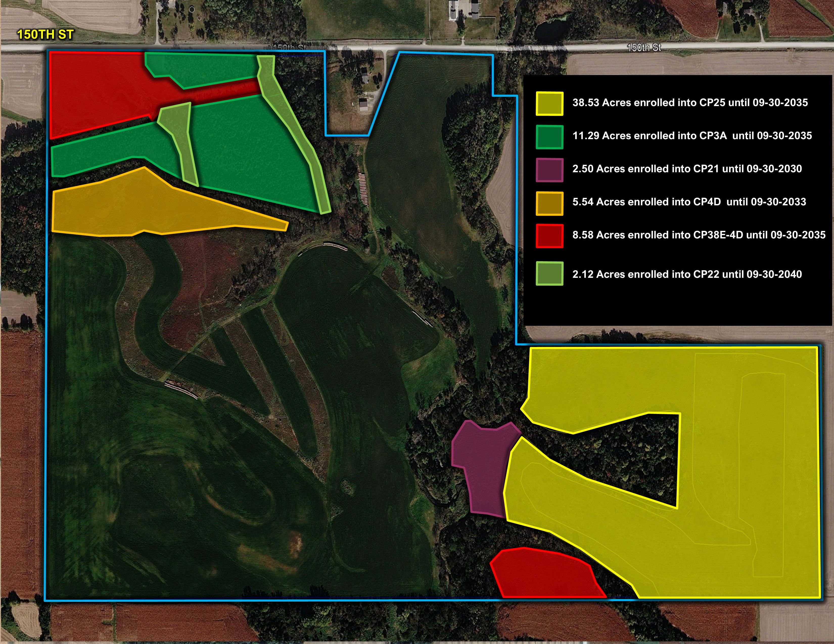This screenshot has height=644, width=834.
Task: Select text '38.53 Acres enrolled into CP25 until 09-30-2035'
Action: [690, 103]
